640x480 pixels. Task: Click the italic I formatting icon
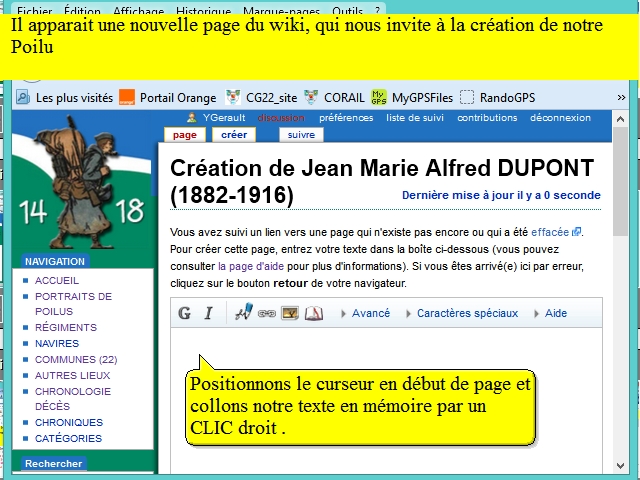tap(209, 313)
